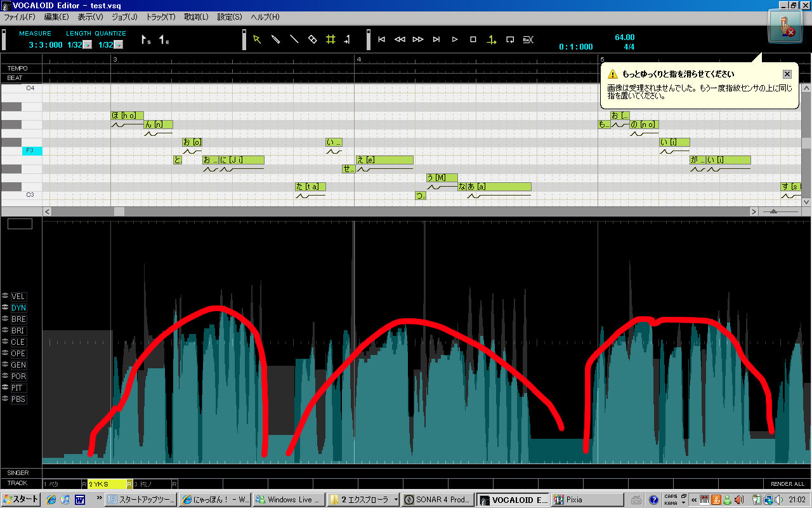Expand the taskbar window list for エクスプローラ
This screenshot has height=508, width=812.
396,500
